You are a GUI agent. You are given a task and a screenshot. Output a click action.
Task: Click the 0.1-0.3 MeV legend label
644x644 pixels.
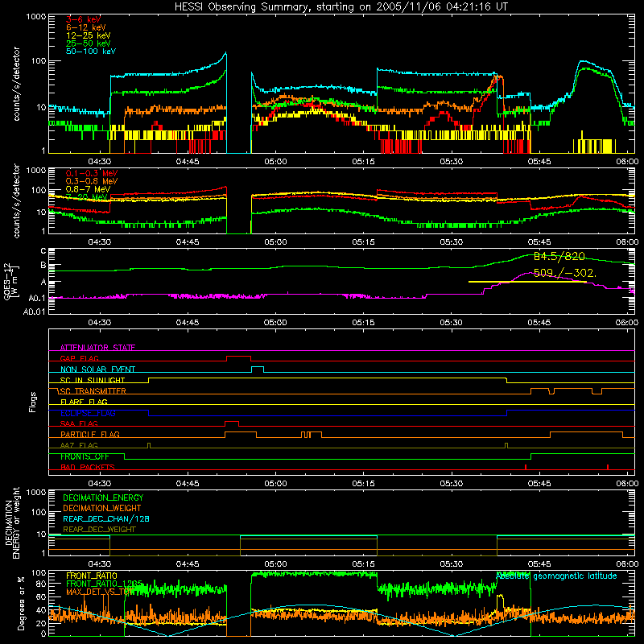92,173
